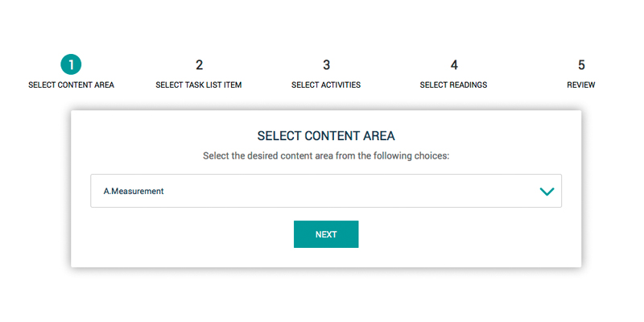Click white card space left of NEXT
The height and width of the screenshot is (322, 644).
(x=185, y=234)
